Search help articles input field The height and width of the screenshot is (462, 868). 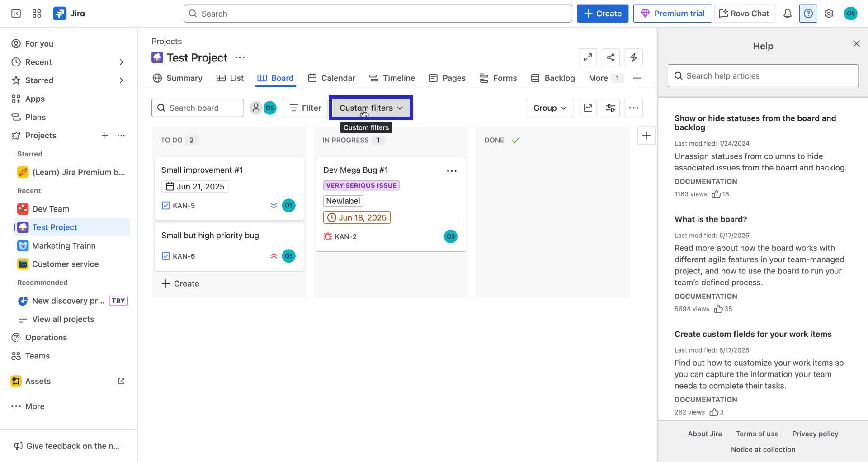point(762,75)
